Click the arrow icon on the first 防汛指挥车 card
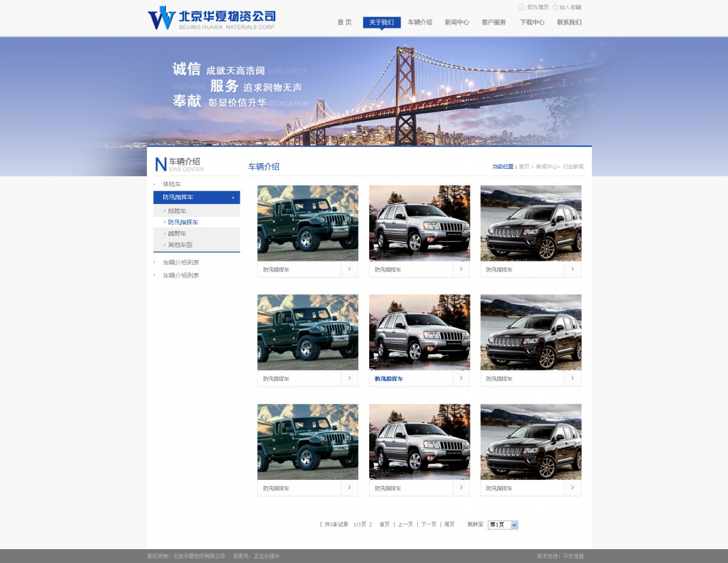The image size is (728, 563). [350, 269]
